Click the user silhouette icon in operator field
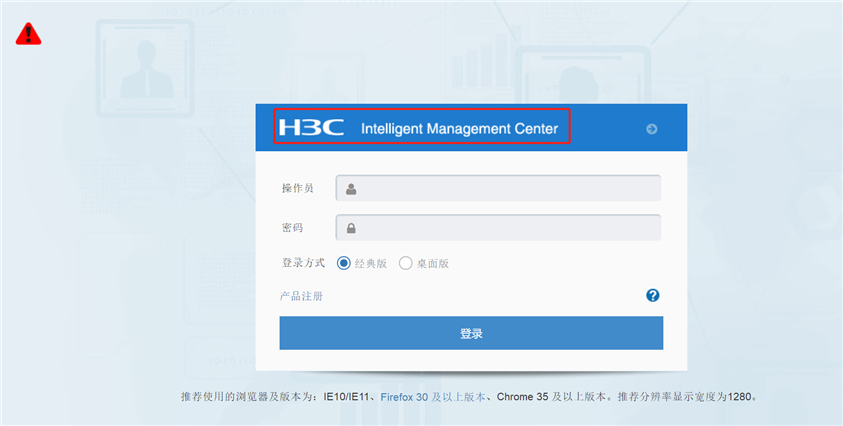 tap(351, 189)
